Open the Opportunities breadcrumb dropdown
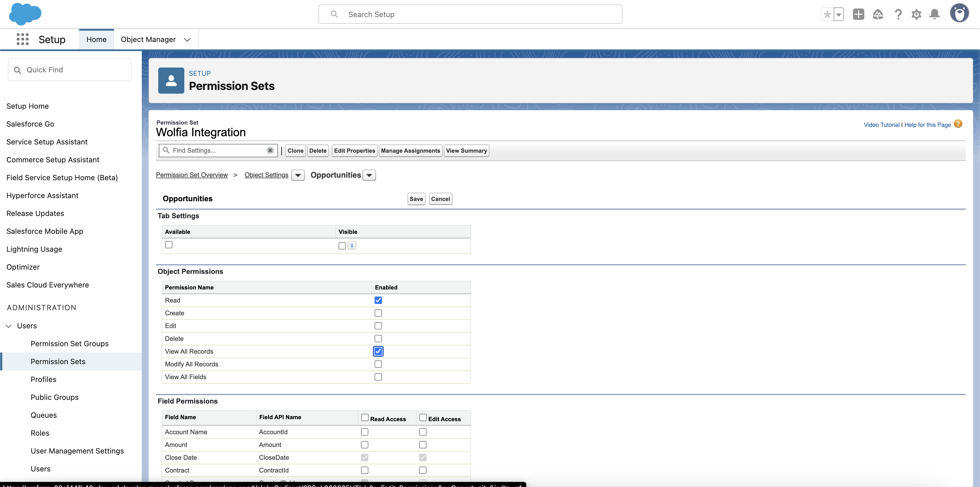Screen dimensions: 980x487 (x=368, y=175)
